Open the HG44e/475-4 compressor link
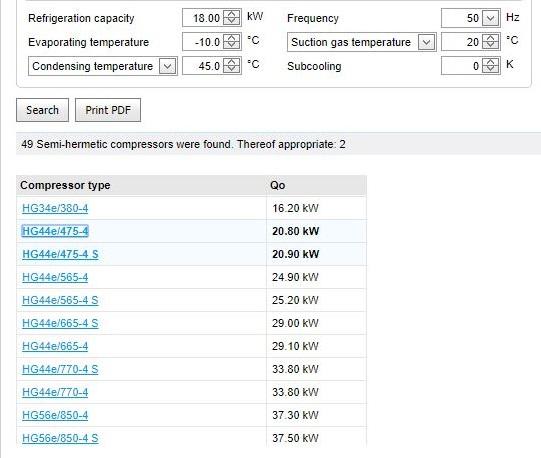This screenshot has height=458, width=541. tap(55, 231)
